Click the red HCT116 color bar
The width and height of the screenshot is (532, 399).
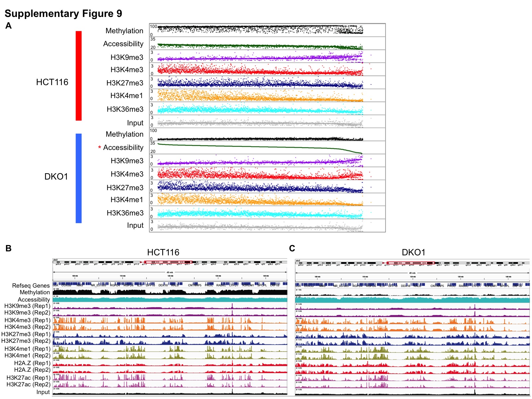coord(78,75)
